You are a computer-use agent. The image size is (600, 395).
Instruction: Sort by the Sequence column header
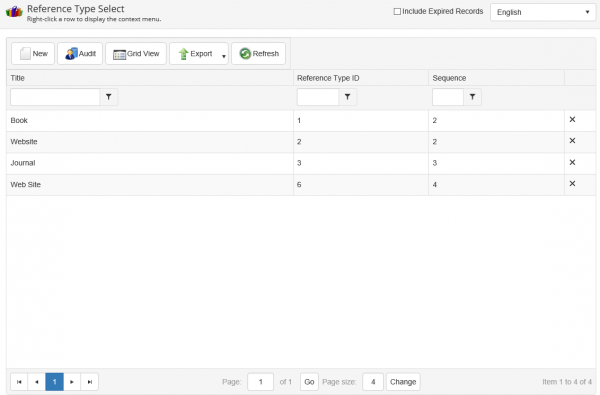449,78
